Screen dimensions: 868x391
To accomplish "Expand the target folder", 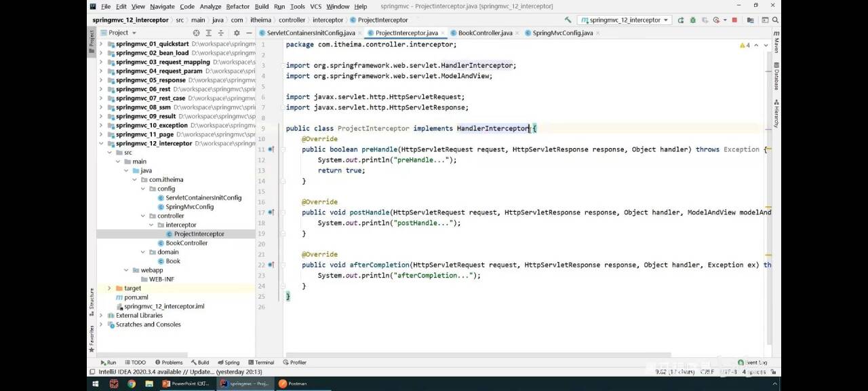I will [110, 288].
